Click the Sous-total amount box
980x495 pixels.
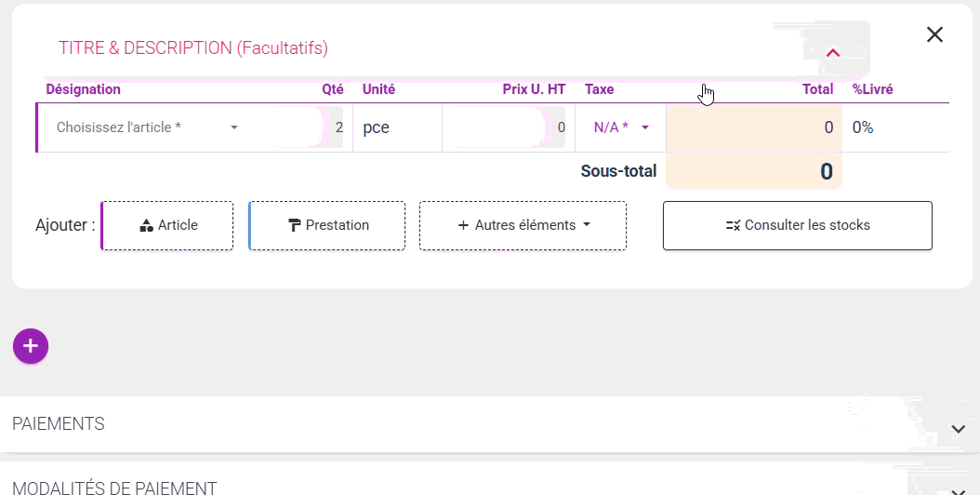pyautogui.click(x=753, y=171)
